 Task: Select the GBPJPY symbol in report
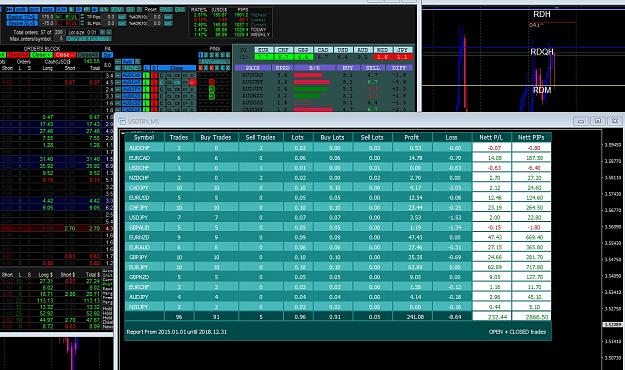(138, 257)
